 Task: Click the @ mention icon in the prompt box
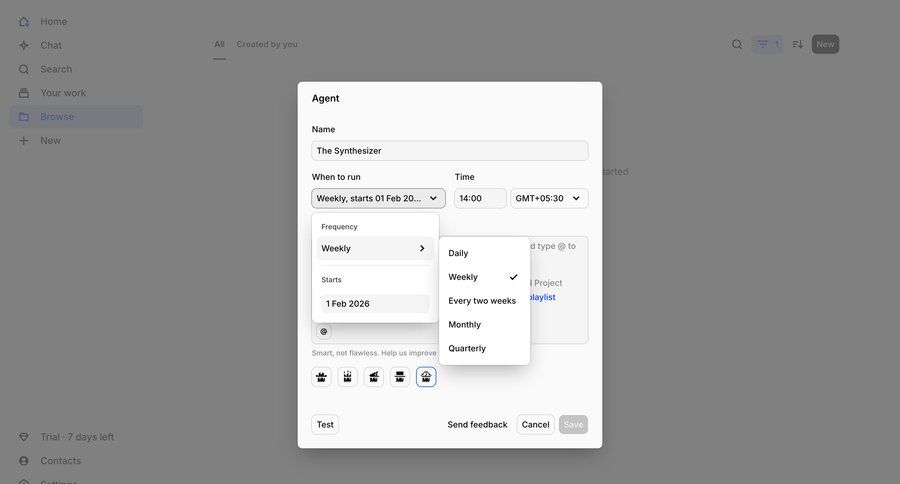point(324,331)
